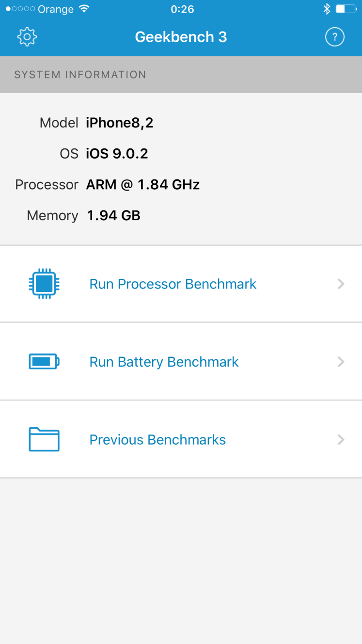Viewport: 362px width, 644px height.
Task: Tap the Wi-Fi status icon
Action: [x=84, y=9]
